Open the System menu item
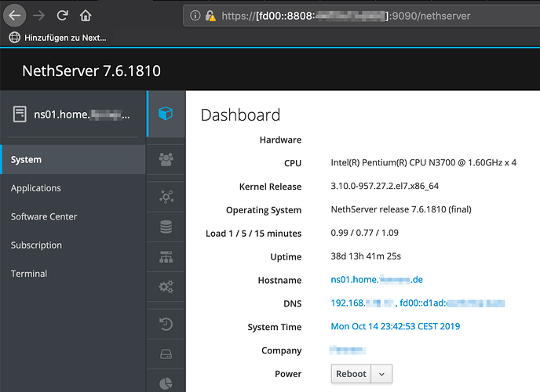The image size is (540, 392). tap(73, 160)
